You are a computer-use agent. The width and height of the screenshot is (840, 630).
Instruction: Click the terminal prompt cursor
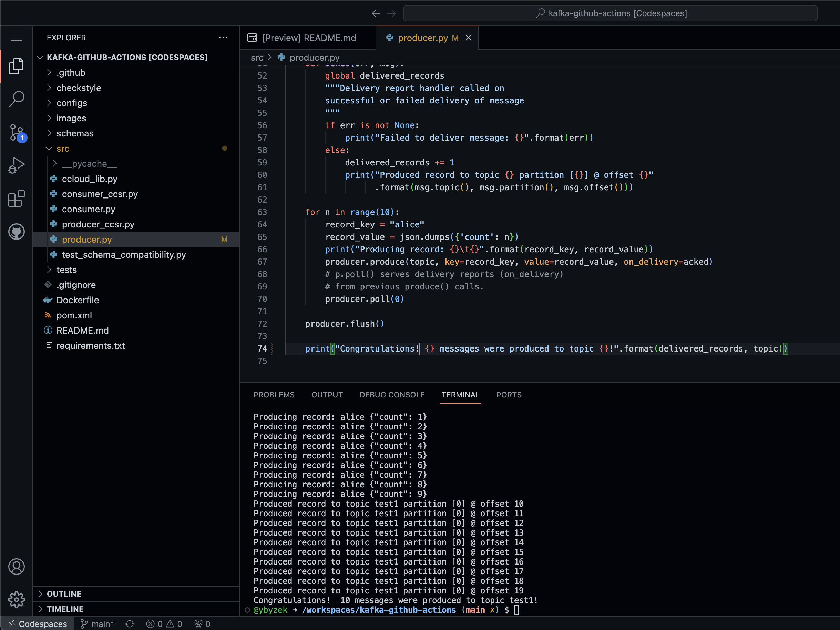click(x=516, y=610)
